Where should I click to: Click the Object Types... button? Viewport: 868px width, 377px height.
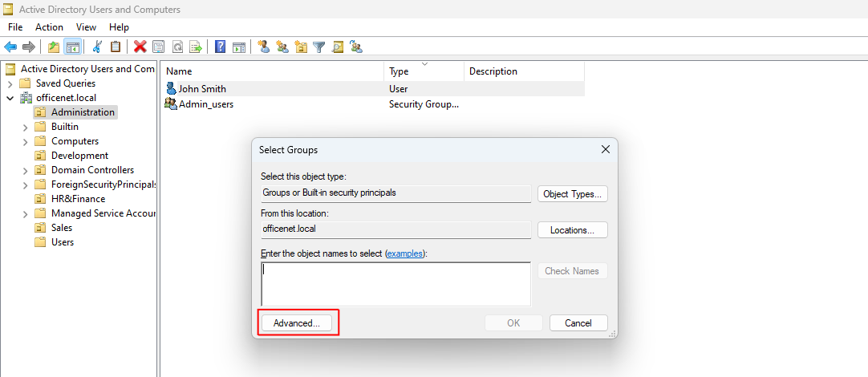572,194
